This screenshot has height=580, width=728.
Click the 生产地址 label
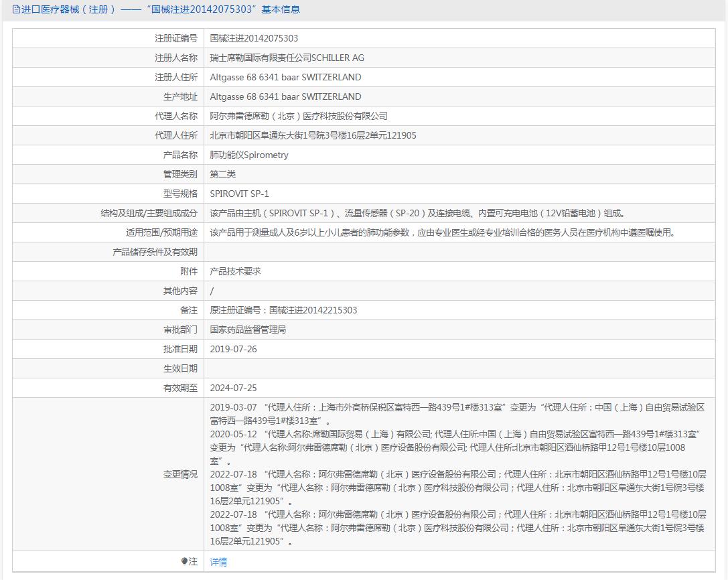click(180, 96)
